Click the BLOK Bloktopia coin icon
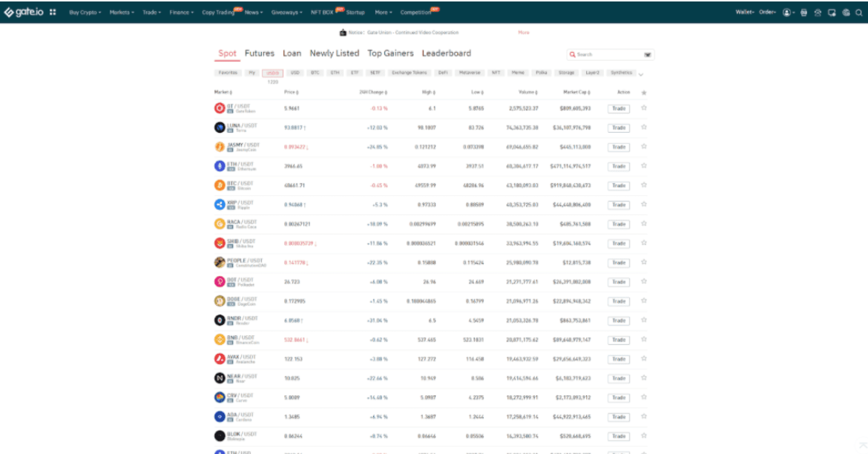The width and height of the screenshot is (868, 454). click(220, 435)
